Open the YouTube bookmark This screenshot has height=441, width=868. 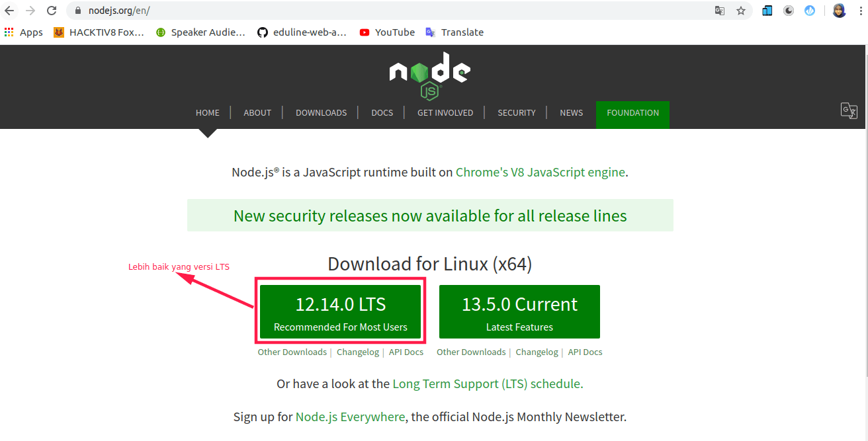click(387, 32)
